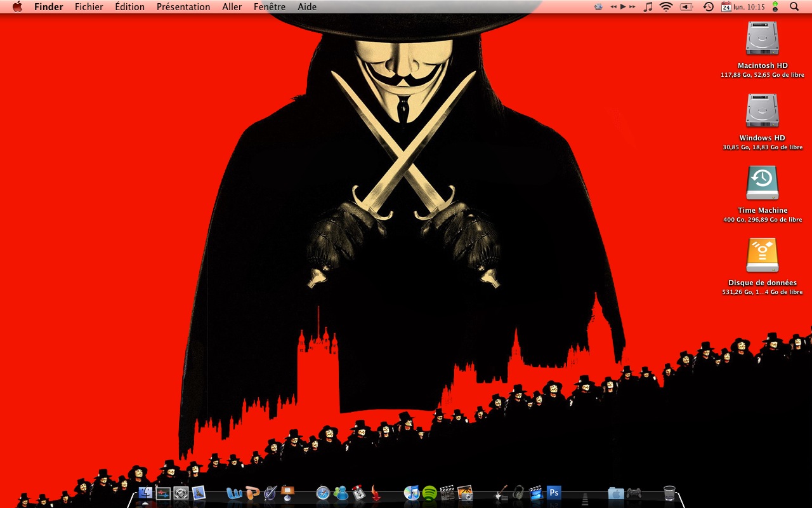Viewport: 812px width, 508px height.
Task: Open the game controller folder in dock
Action: tap(633, 493)
